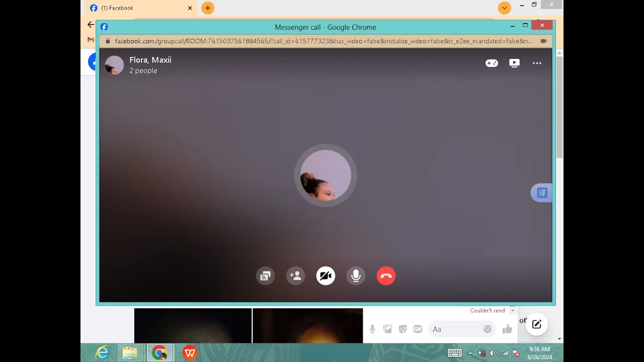
Task: Open the call's three-dot more options menu
Action: [x=537, y=63]
